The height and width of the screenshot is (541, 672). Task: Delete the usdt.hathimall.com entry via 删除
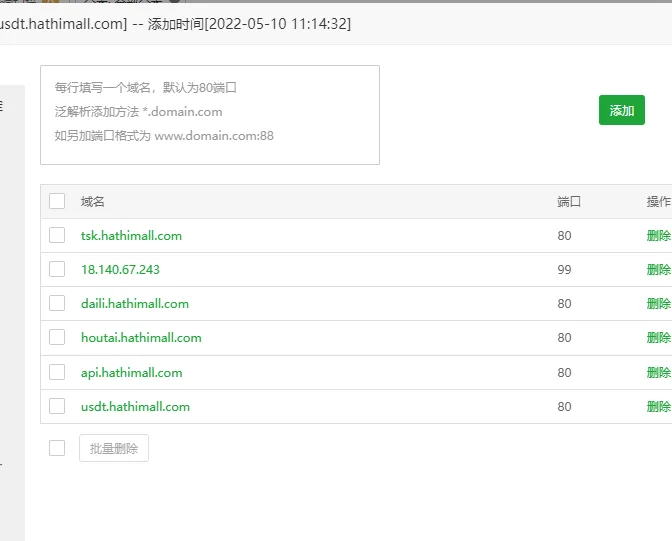[658, 407]
